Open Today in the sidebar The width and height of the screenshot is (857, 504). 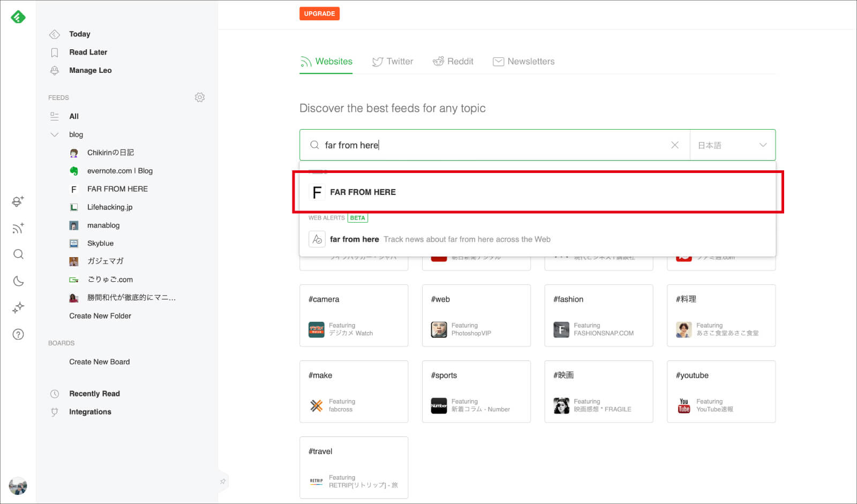tap(80, 34)
